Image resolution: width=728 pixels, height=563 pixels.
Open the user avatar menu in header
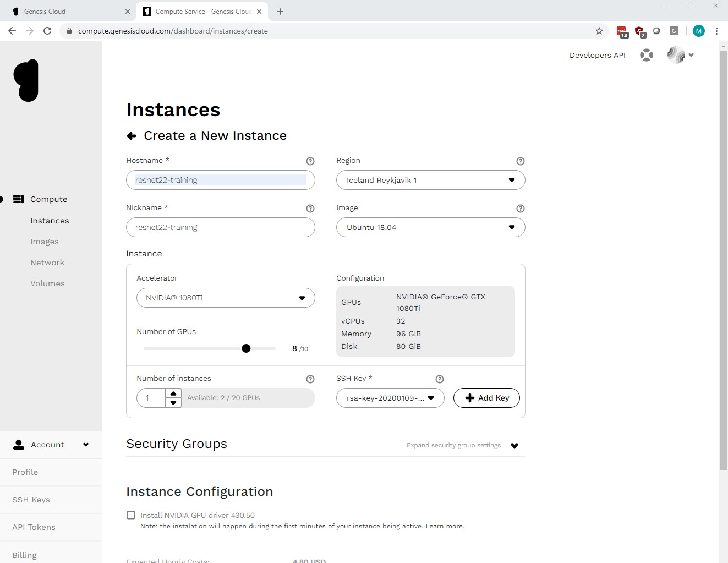[680, 55]
